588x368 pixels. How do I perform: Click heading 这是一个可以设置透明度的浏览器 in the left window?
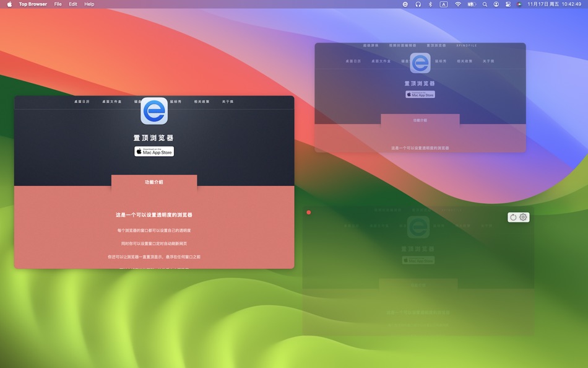(x=153, y=215)
